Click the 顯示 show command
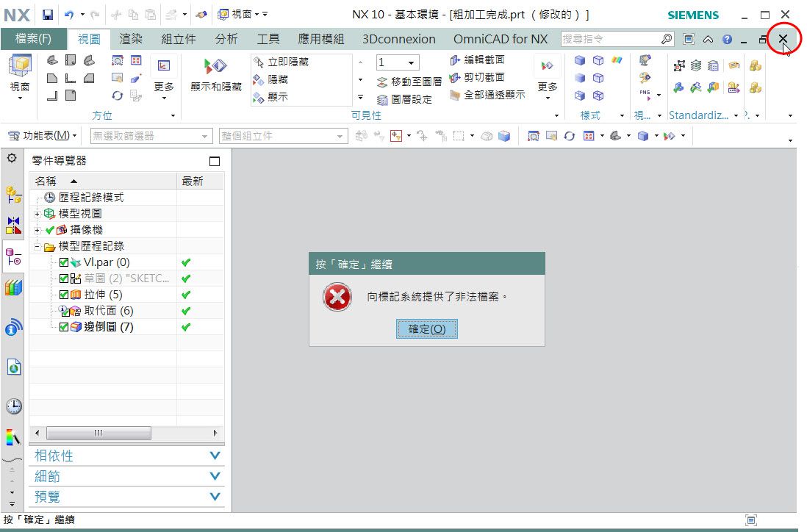 (x=270, y=97)
